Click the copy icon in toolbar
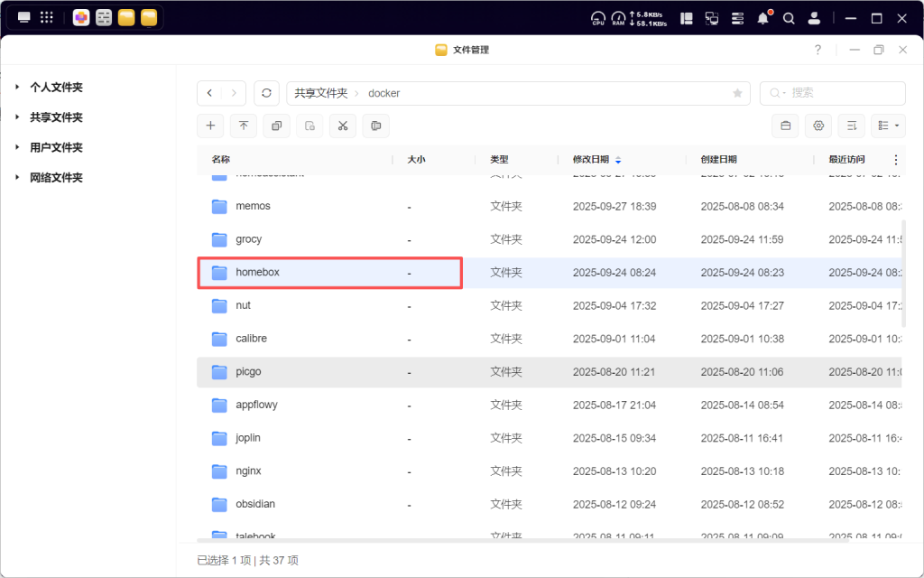The width and height of the screenshot is (924, 578). click(x=276, y=126)
